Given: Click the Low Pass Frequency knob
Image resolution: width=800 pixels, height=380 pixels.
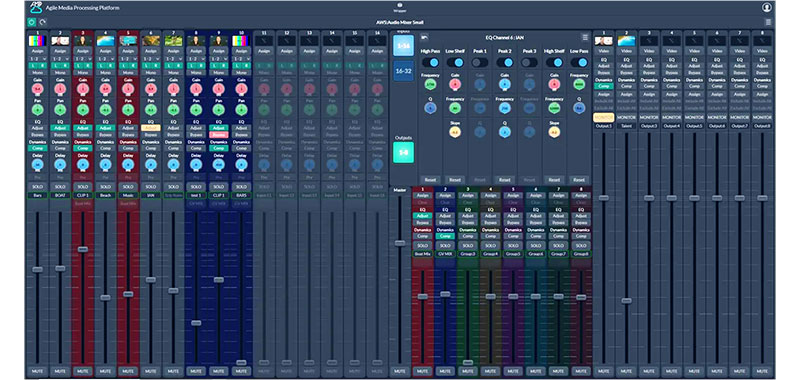Looking at the screenshot, I should [579, 85].
